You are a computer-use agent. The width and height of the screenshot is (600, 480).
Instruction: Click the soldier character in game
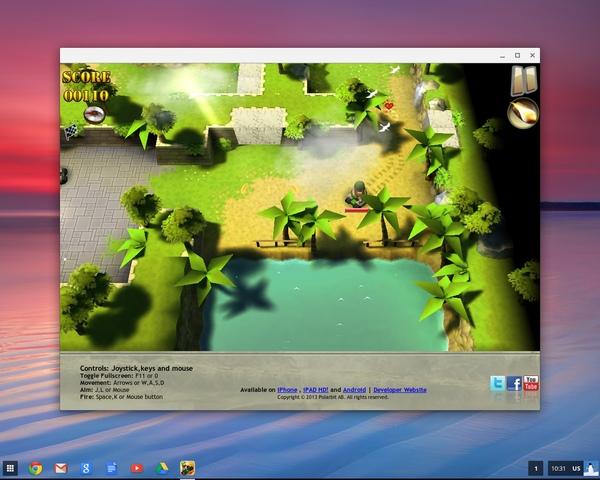[x=357, y=194]
